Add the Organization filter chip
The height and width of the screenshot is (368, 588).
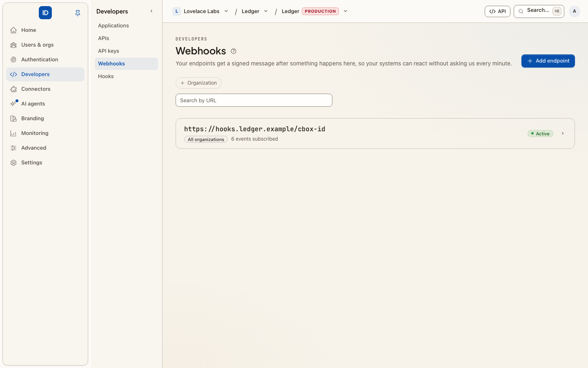pos(198,83)
